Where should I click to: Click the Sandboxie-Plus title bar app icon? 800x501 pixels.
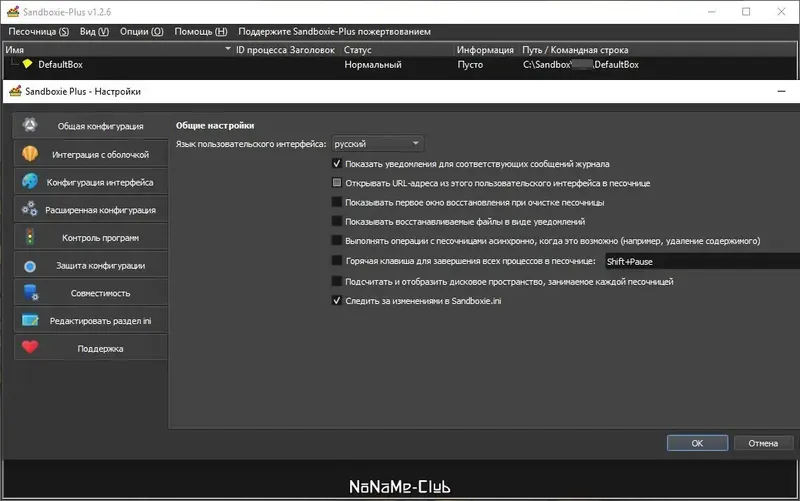(x=13, y=11)
